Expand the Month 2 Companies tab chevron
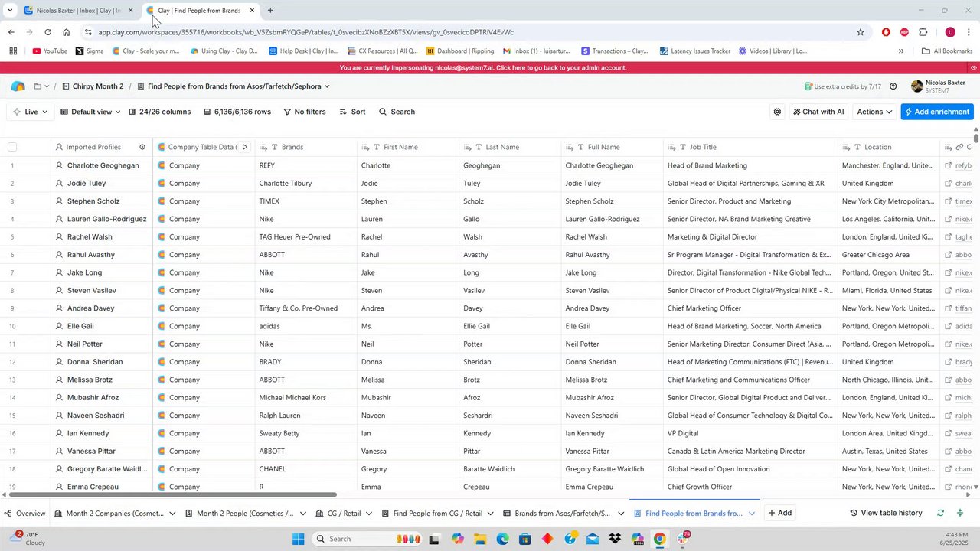The image size is (980, 551). tap(172, 514)
